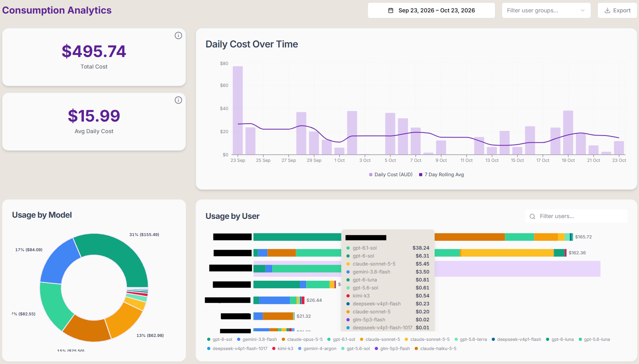Toggle claude-sonnet-5-5 legend item below chart
The width and height of the screenshot is (639, 364).
coord(427,339)
